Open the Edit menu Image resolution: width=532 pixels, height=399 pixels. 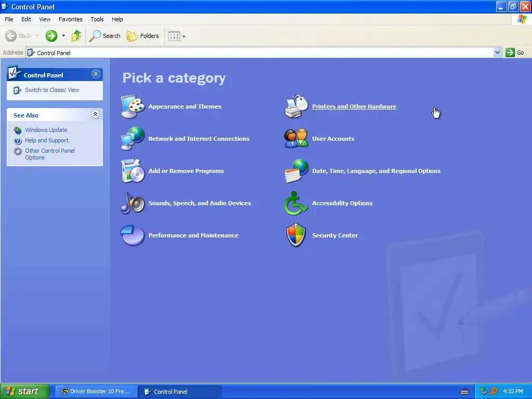tap(26, 19)
